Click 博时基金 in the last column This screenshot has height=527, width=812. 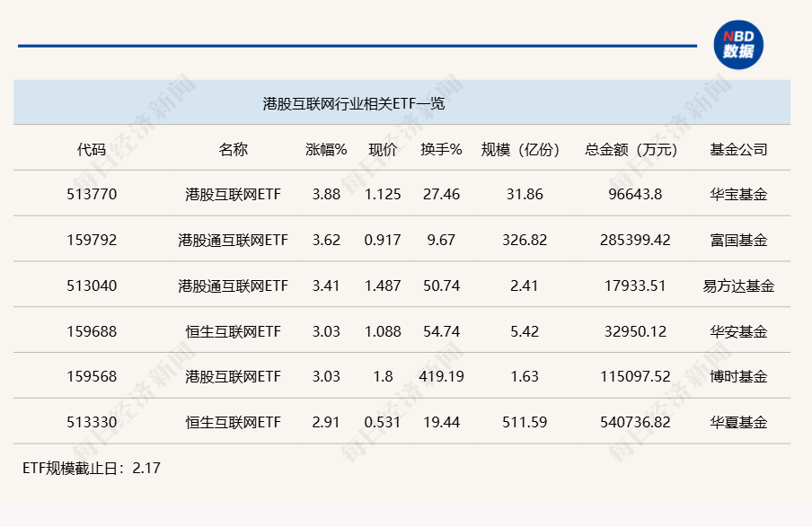(738, 377)
